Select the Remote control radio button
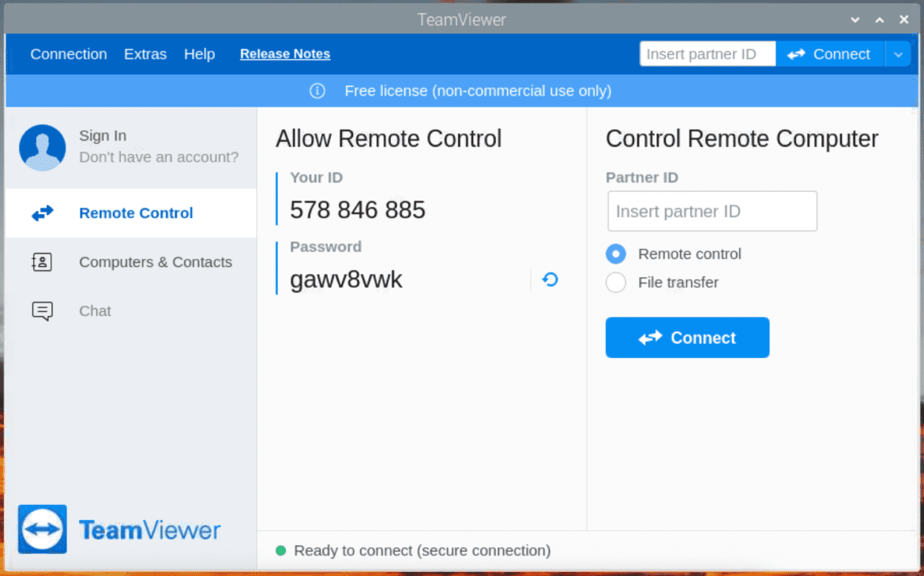The height and width of the screenshot is (576, 924). click(615, 254)
